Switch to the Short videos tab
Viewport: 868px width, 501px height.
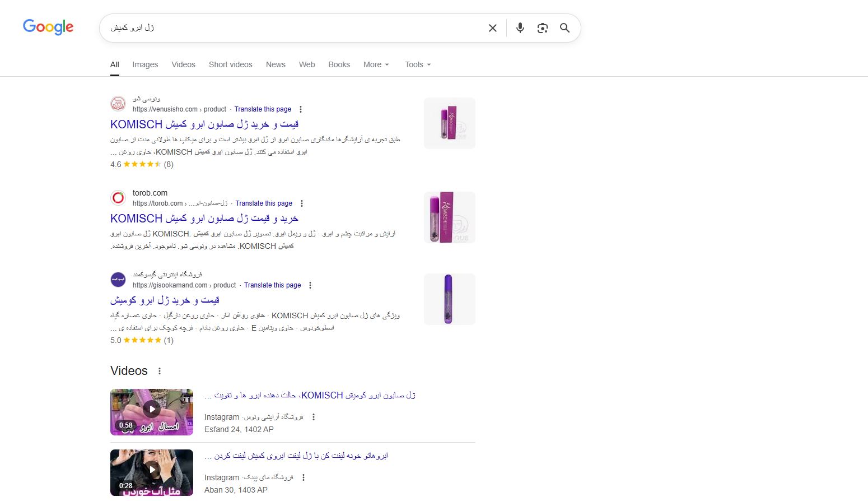231,64
